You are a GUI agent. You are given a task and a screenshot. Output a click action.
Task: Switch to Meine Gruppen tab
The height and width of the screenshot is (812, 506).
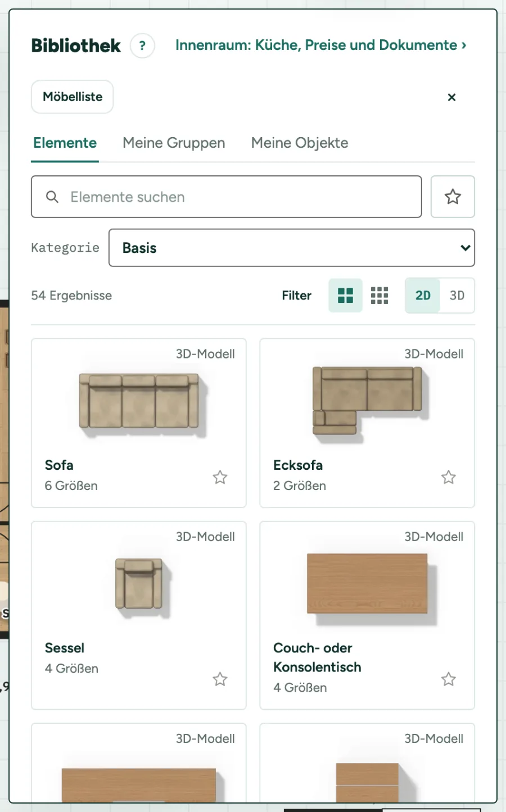[174, 143]
